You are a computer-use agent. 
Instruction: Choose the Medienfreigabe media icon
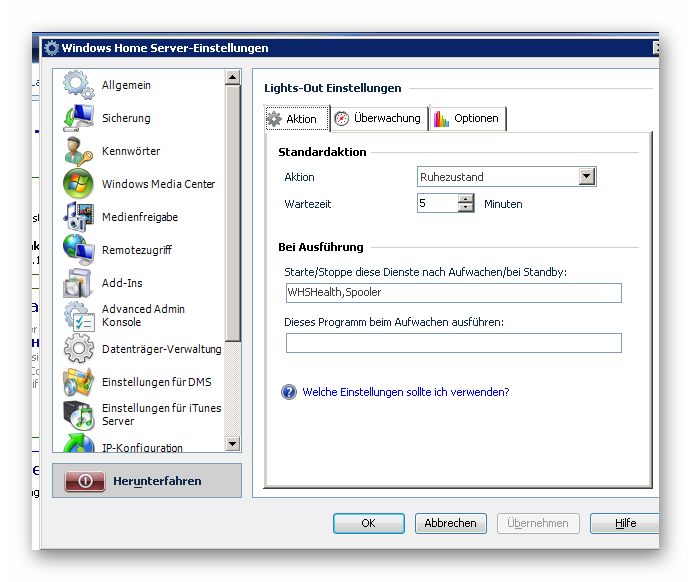pos(78,216)
